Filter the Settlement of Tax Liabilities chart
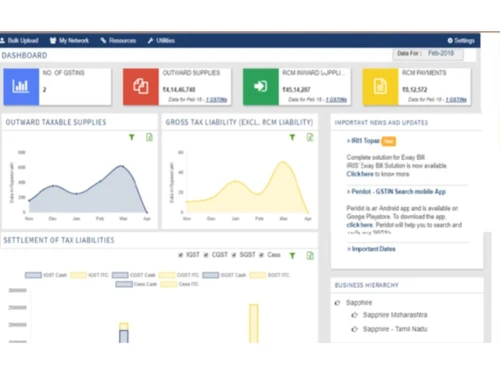The width and height of the screenshot is (500, 375). [x=292, y=256]
